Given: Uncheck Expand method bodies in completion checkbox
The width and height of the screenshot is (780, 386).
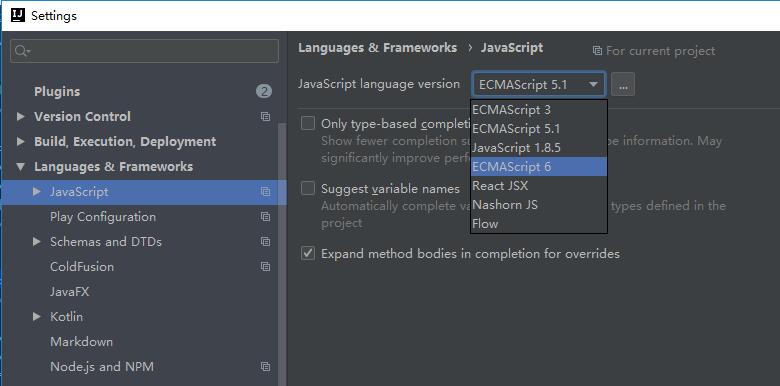Looking at the screenshot, I should 308,253.
